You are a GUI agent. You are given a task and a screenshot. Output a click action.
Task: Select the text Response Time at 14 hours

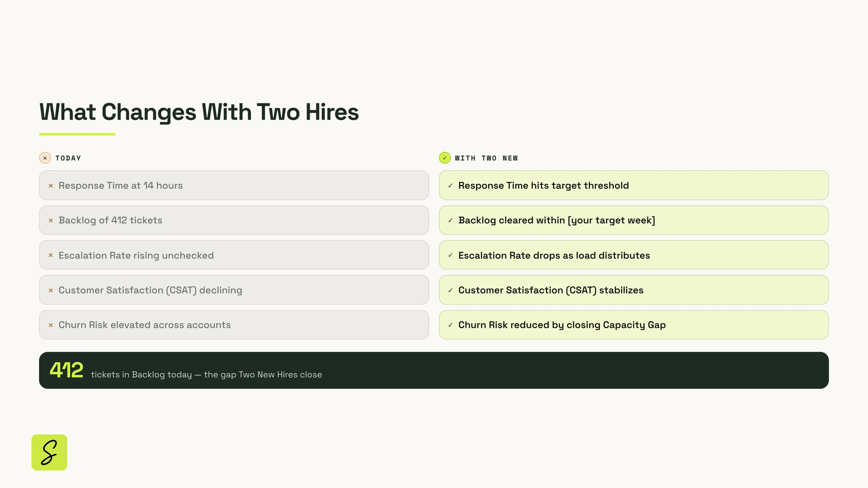(x=120, y=185)
